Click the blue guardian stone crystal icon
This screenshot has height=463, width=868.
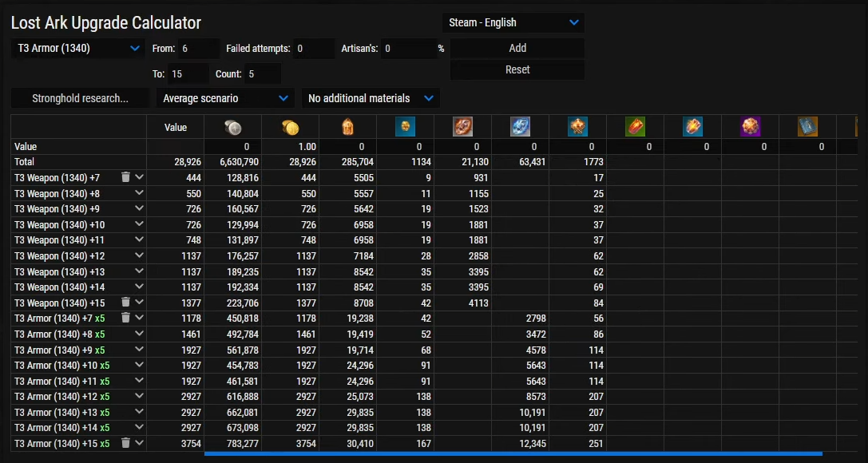(x=521, y=127)
